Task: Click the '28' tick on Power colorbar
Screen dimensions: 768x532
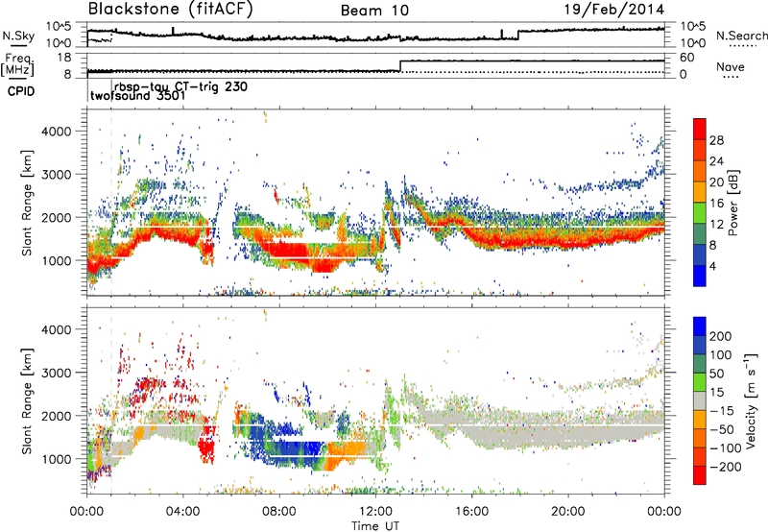Action: (716, 140)
